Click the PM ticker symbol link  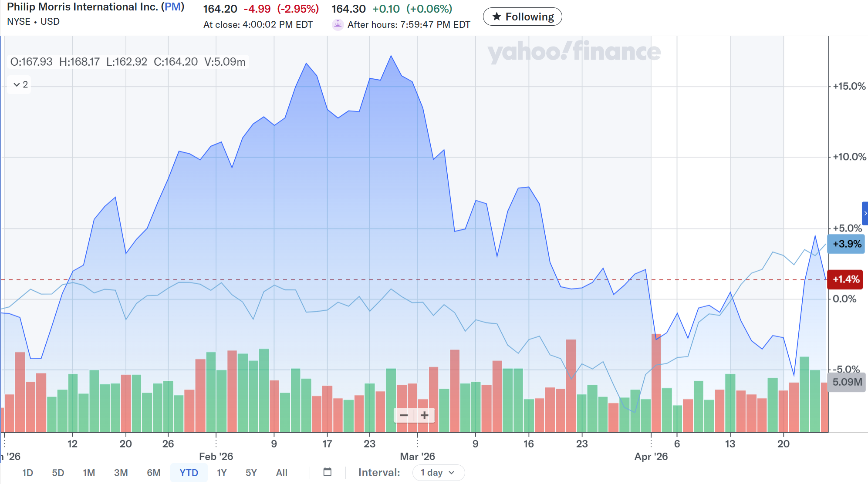pos(172,7)
